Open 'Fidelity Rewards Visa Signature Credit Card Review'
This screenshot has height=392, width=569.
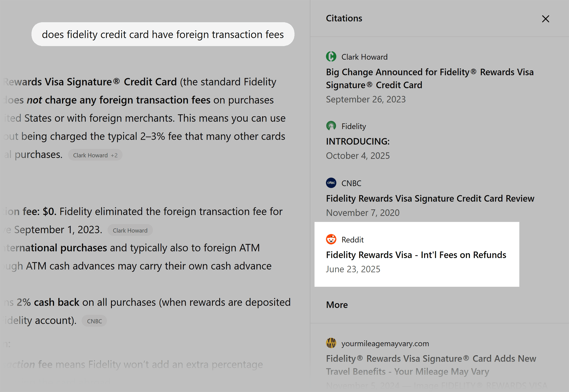pyautogui.click(x=430, y=199)
